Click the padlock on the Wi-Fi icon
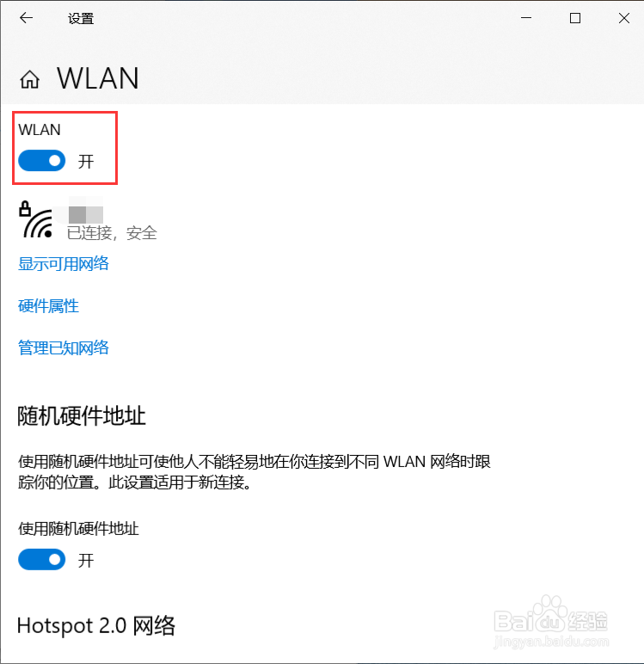 pos(25,208)
